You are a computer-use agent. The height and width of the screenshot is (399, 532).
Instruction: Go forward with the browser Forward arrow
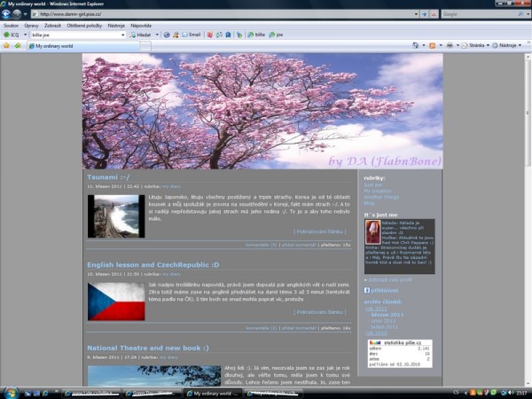(x=17, y=14)
